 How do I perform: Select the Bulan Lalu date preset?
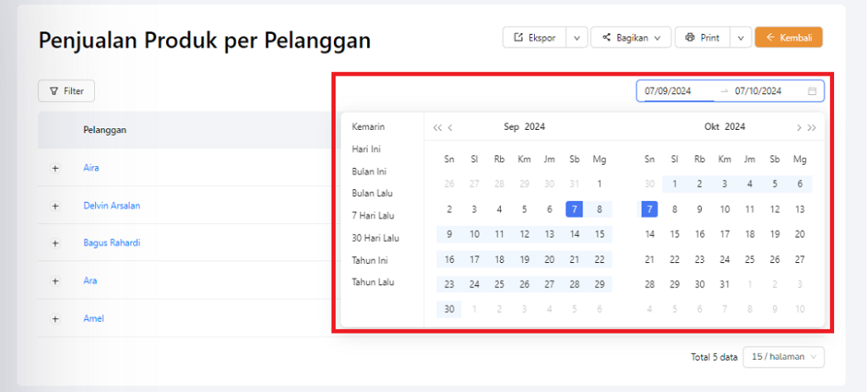tap(372, 193)
